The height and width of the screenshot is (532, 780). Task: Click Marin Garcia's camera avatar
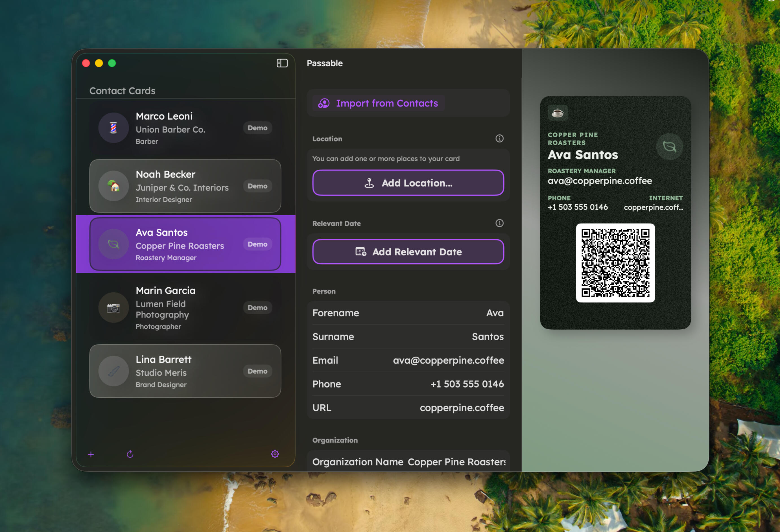(x=113, y=308)
